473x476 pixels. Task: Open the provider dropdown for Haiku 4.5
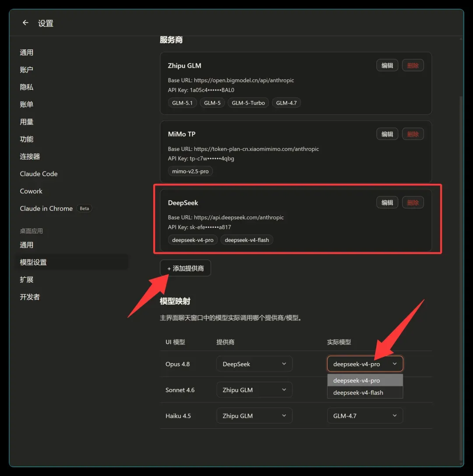[254, 416]
